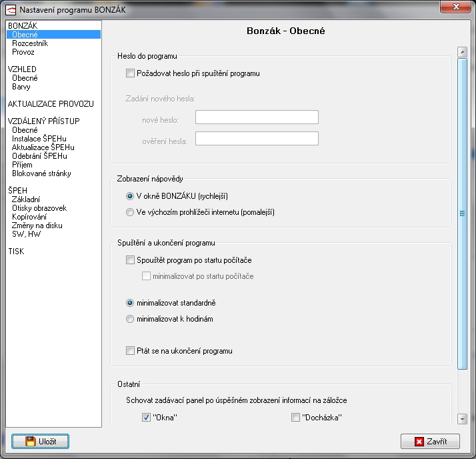Viewport: 476px width, 459px height.
Task: Open the Příjem settings page
Action: [x=22, y=165]
